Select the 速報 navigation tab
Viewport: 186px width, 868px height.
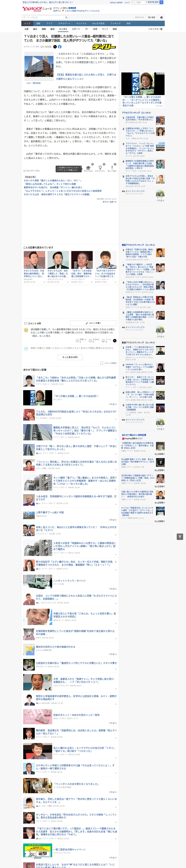point(38,24)
